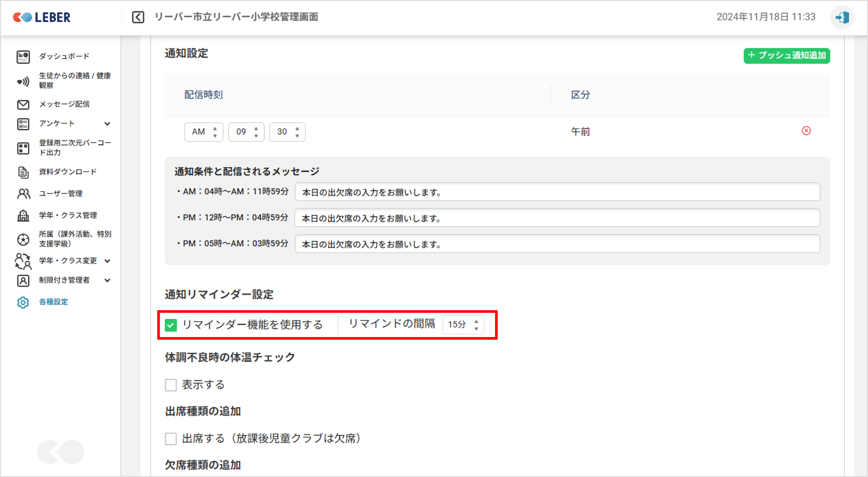Click the user management people icon
The image size is (868, 477).
click(23, 194)
